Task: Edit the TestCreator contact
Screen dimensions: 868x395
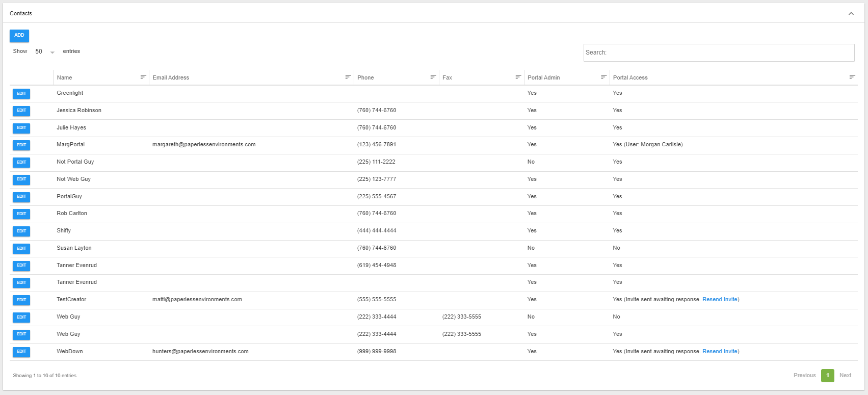Action: (x=21, y=300)
